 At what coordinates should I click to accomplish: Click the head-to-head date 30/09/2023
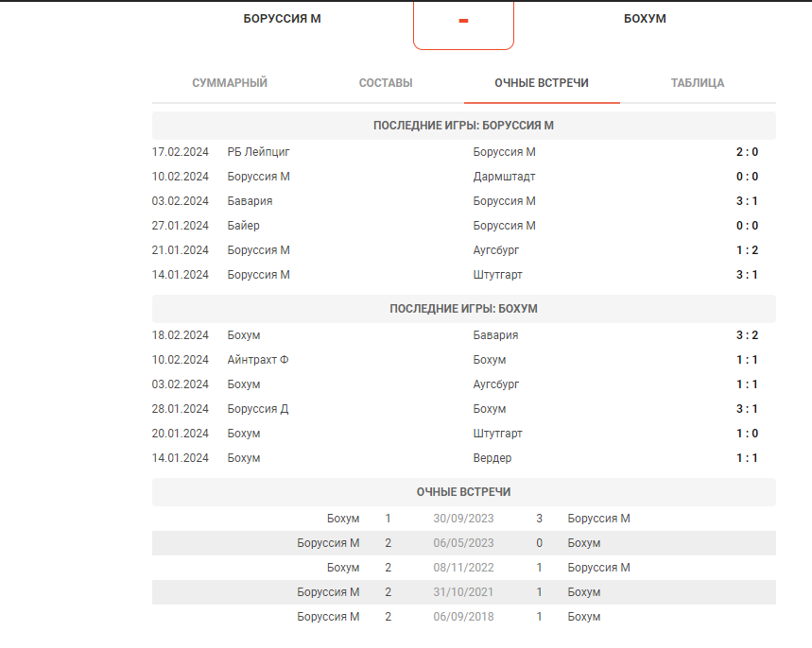point(463,519)
